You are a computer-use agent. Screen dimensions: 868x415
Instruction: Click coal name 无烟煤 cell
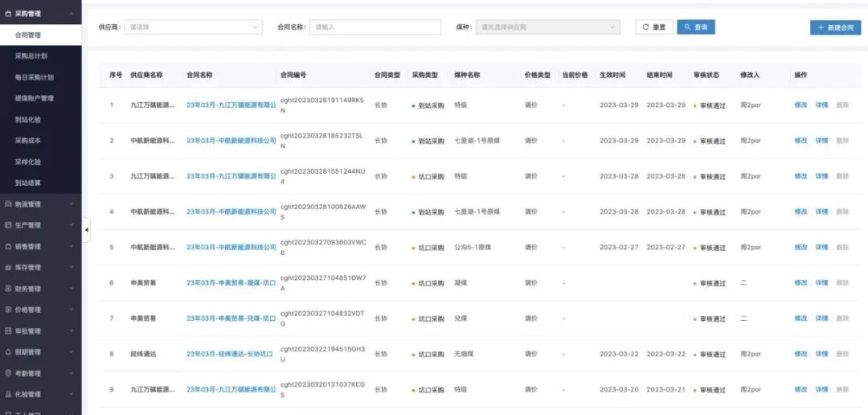[464, 354]
